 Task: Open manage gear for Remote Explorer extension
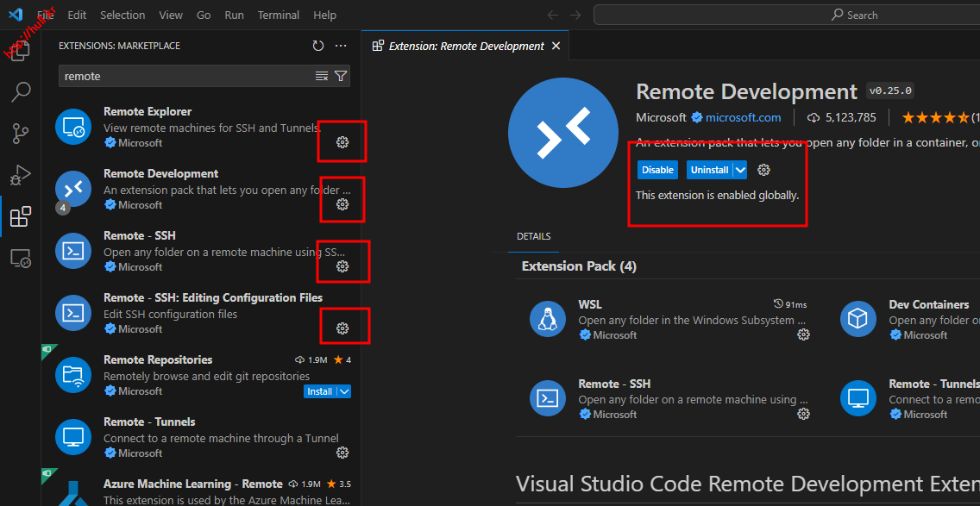pyautogui.click(x=342, y=142)
